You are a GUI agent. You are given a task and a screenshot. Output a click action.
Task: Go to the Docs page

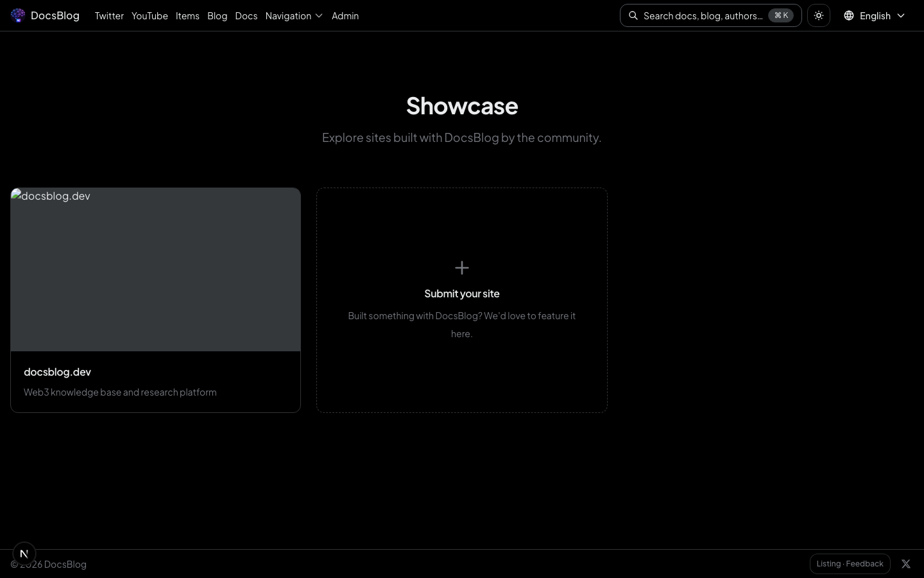tap(246, 15)
